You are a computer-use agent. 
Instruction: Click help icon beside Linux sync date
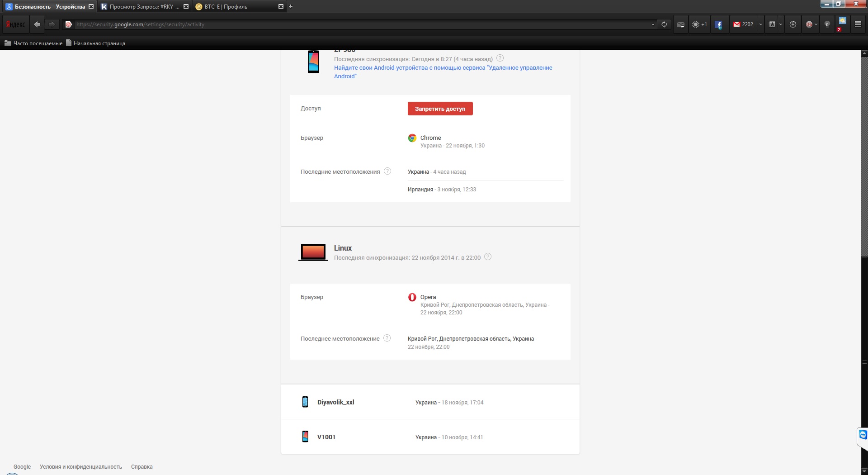point(488,256)
